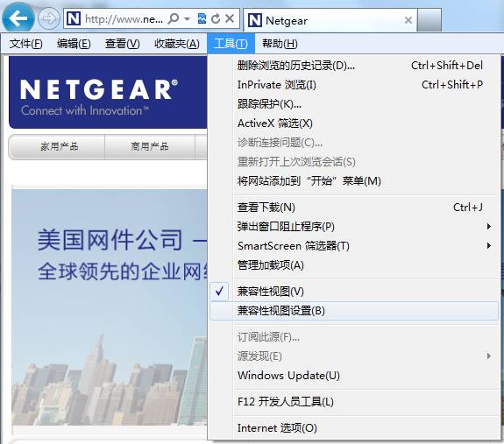This screenshot has height=444, width=504.
Task: Open the 收藏夹(A) menu
Action: click(x=177, y=43)
